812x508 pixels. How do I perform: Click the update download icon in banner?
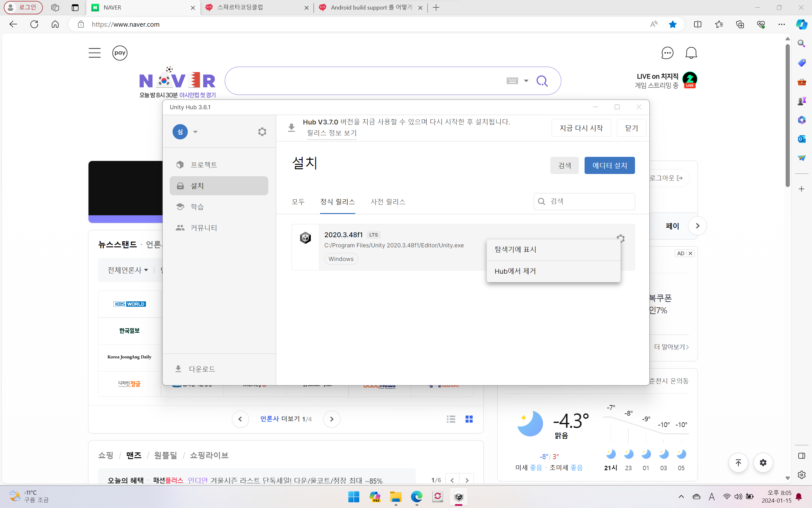click(x=291, y=128)
